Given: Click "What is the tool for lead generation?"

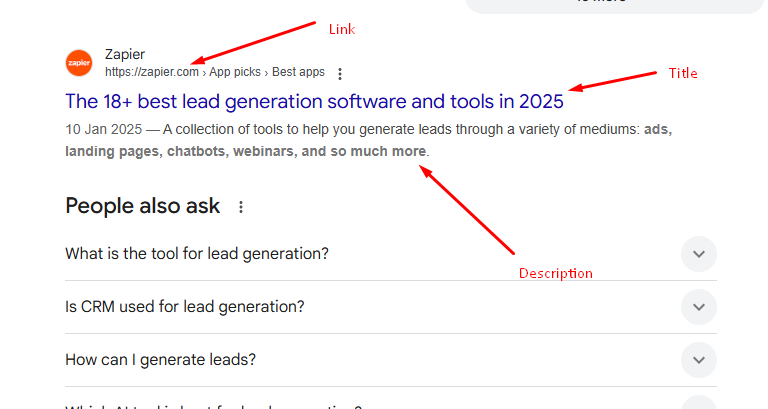Looking at the screenshot, I should point(197,254).
